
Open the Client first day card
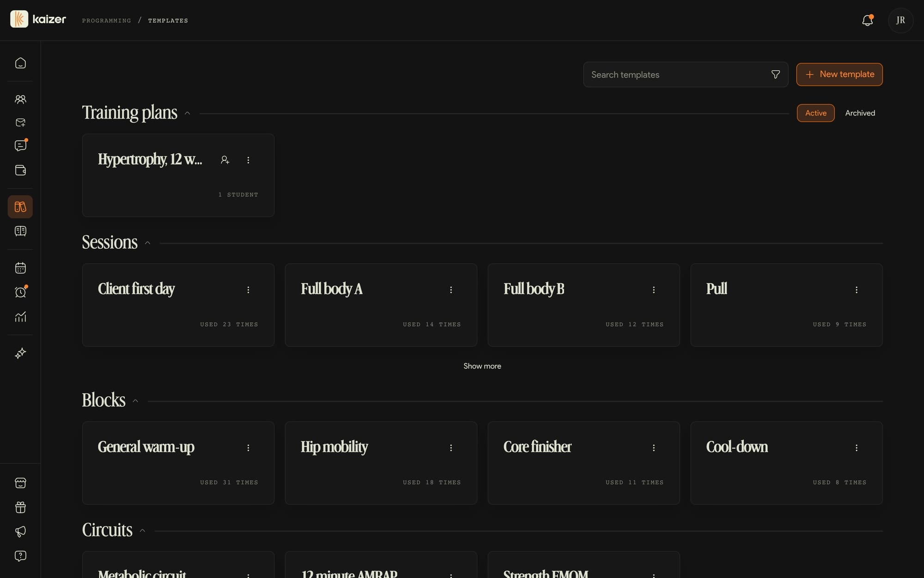pyautogui.click(x=178, y=305)
